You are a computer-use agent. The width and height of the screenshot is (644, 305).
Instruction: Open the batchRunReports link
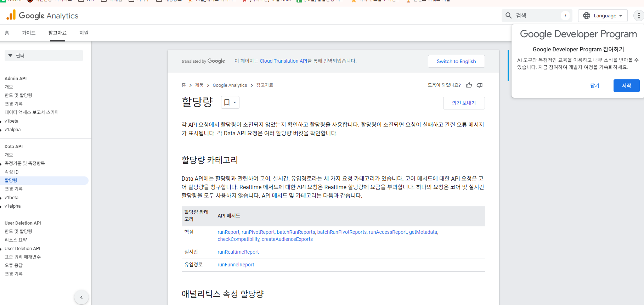coord(296,232)
